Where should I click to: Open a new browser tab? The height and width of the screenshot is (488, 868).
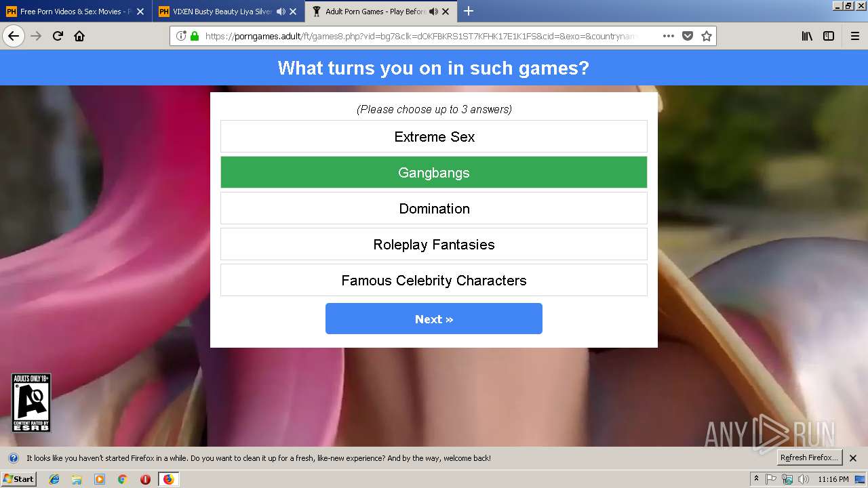[x=469, y=11]
